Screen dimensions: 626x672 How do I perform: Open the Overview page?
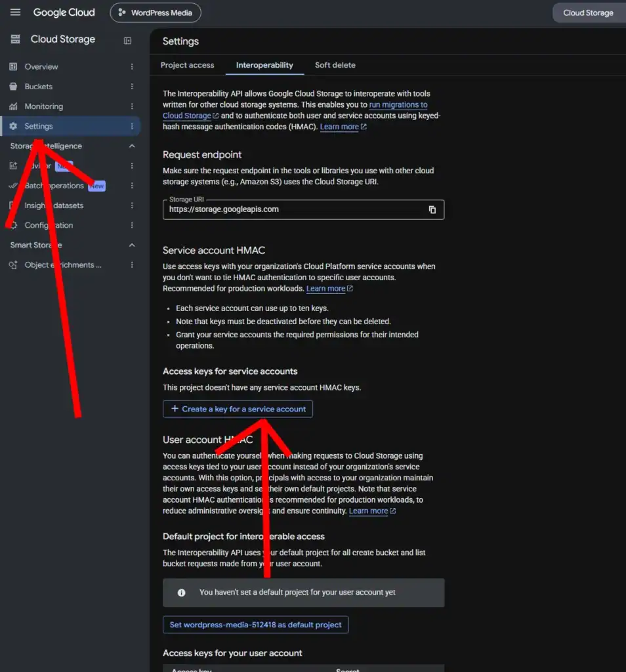[41, 66]
